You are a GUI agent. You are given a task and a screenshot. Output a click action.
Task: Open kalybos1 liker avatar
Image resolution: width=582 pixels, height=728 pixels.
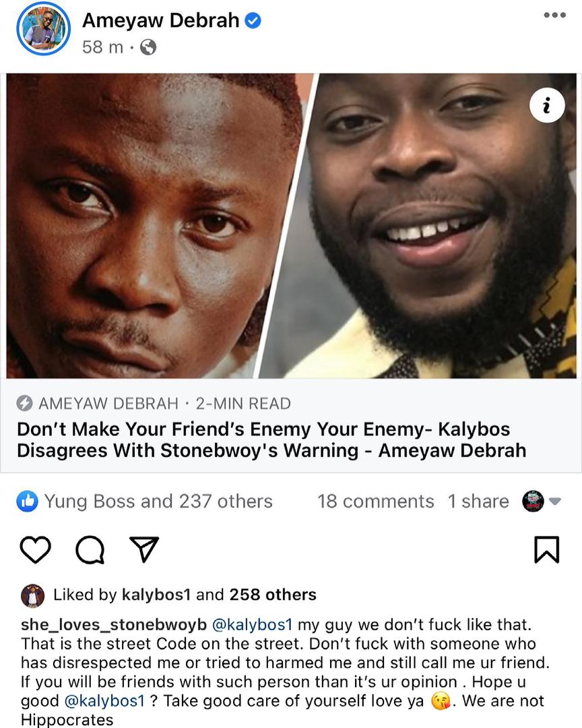(x=32, y=596)
